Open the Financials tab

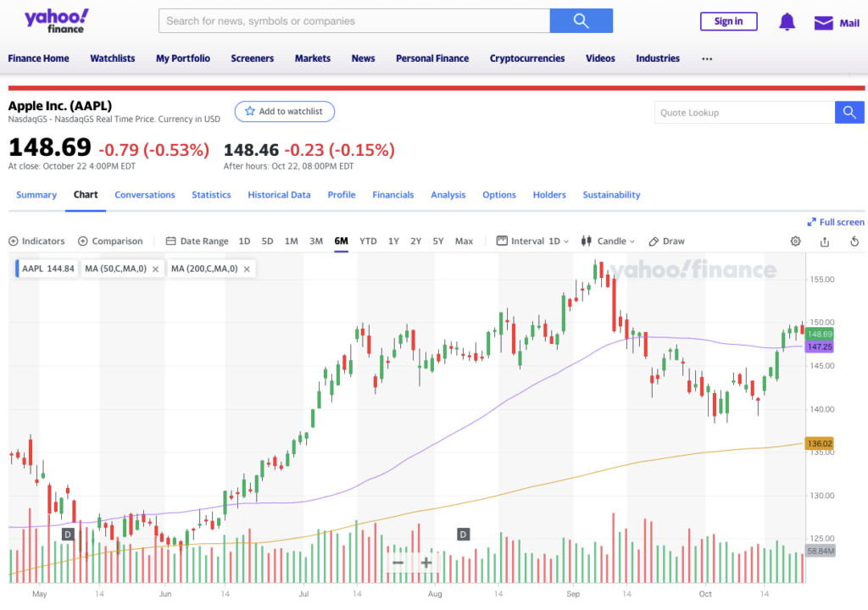click(393, 195)
